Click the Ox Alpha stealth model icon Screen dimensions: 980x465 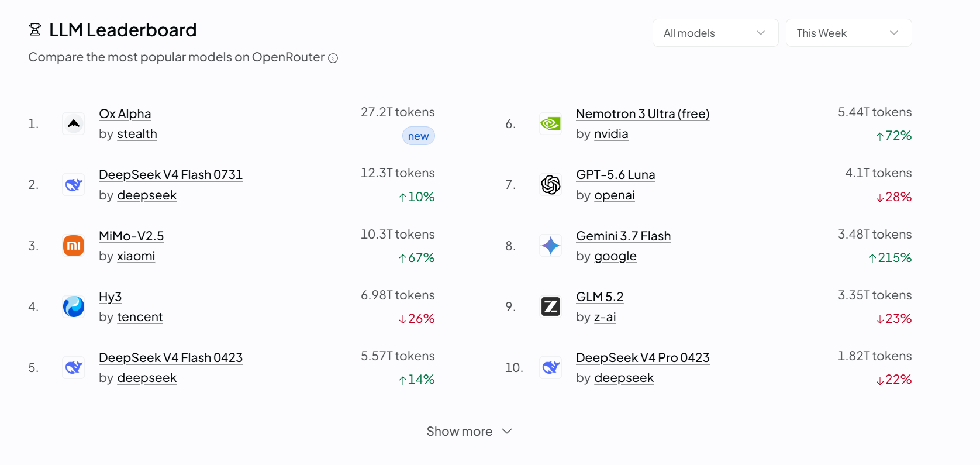coord(74,124)
